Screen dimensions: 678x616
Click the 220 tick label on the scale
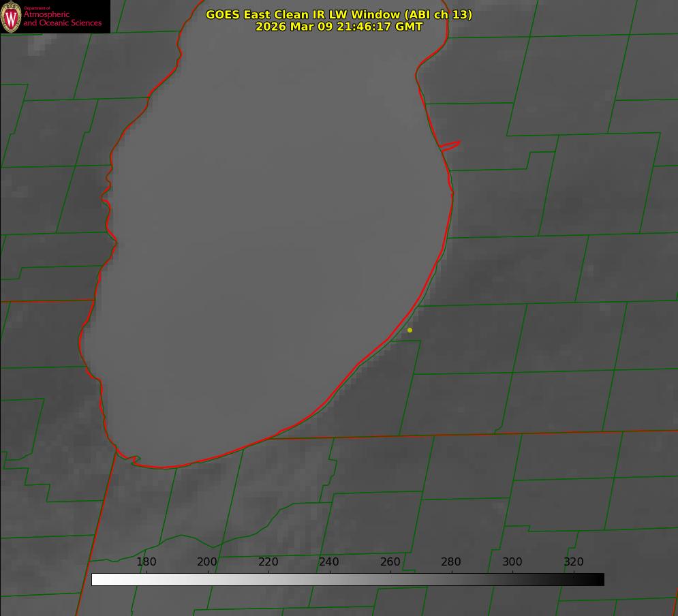(268, 562)
